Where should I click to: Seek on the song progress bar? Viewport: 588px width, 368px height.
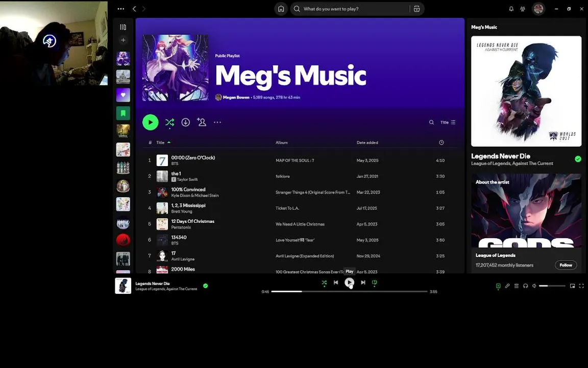[349, 291]
